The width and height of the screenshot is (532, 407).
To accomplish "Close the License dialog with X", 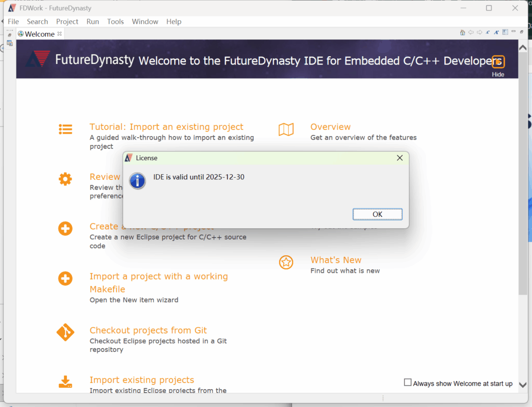I will pyautogui.click(x=400, y=158).
